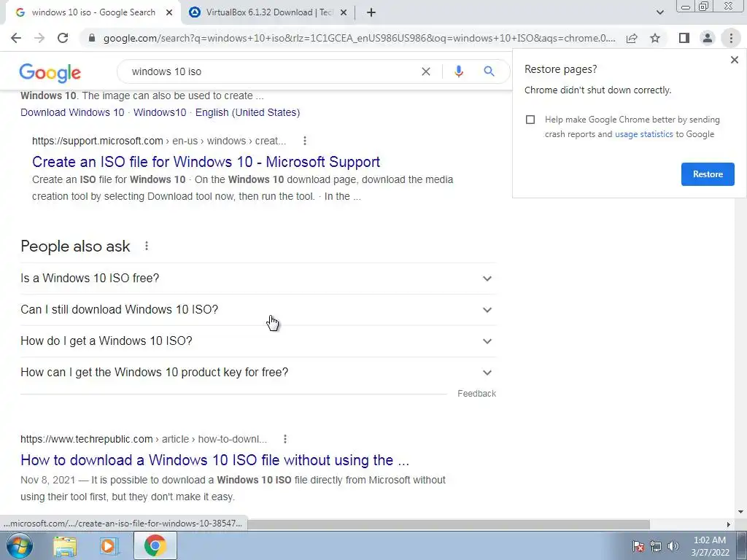Screen dimensions: 747x560
Task: Open Windows Explorer from the taskbar
Action: click(65, 545)
